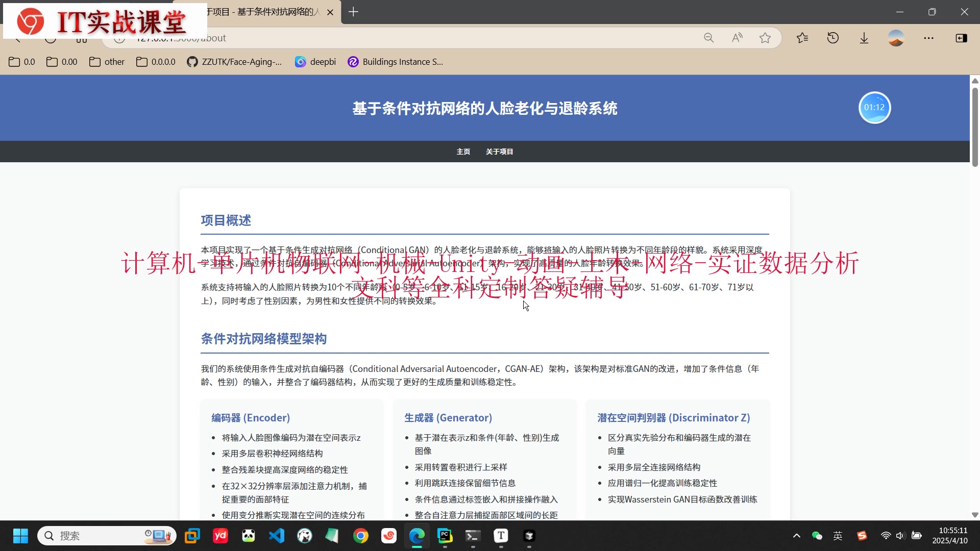Open Visual Studio Code from taskbar
The image size is (980, 551).
277,536
